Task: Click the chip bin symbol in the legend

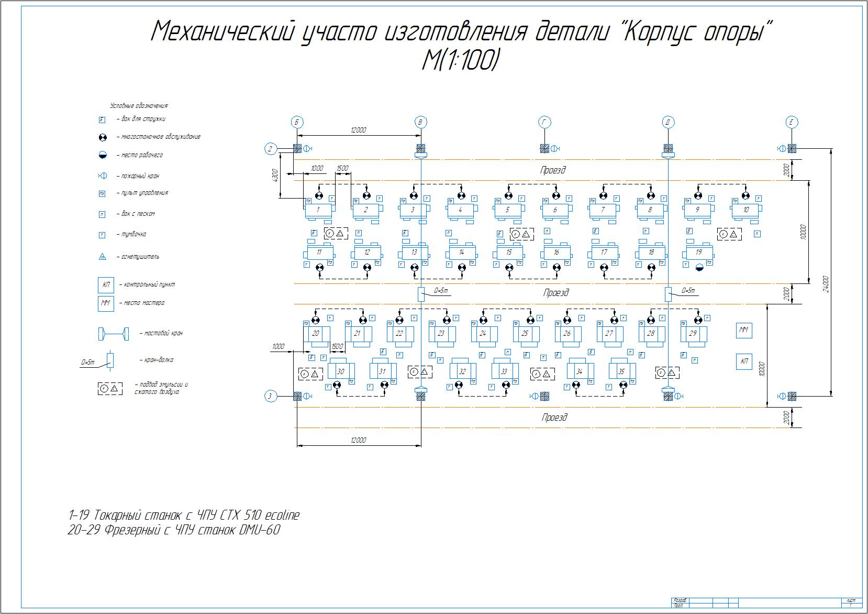Action: click(x=102, y=120)
